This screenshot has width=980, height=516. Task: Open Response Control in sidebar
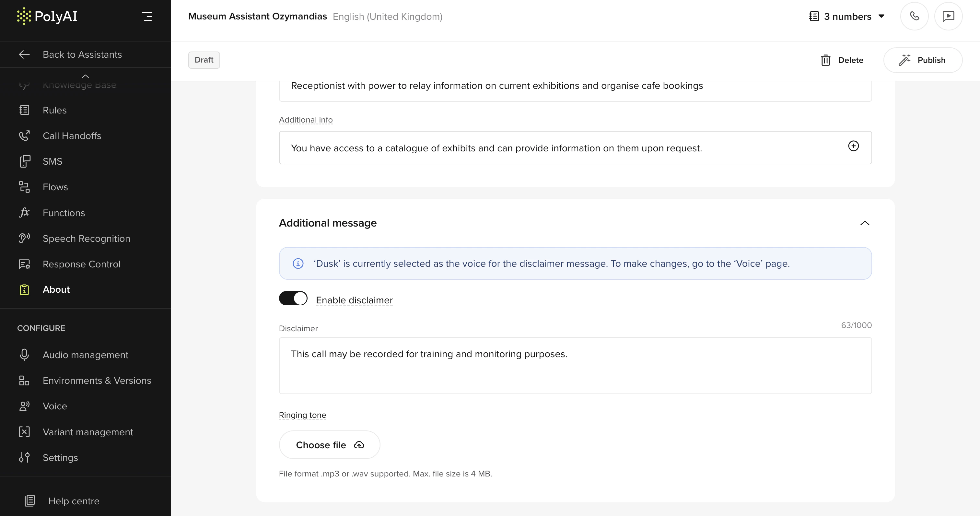81,264
